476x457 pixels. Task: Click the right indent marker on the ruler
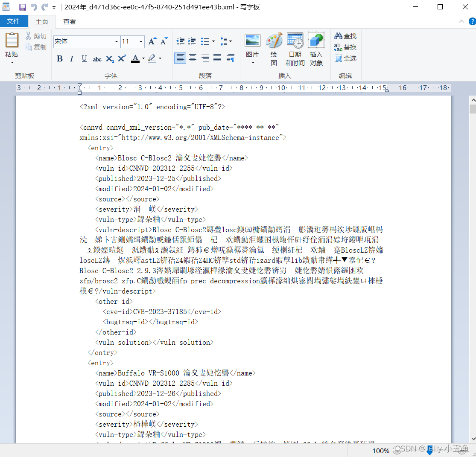click(387, 90)
